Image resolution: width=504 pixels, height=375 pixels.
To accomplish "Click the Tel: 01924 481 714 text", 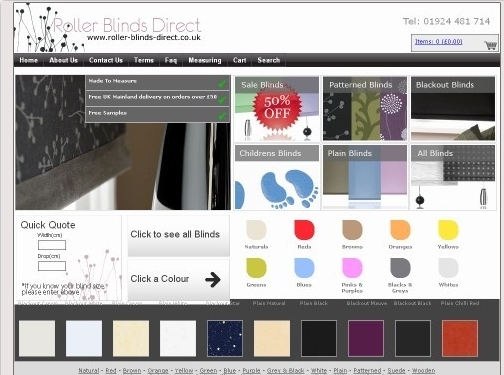I will (x=446, y=22).
